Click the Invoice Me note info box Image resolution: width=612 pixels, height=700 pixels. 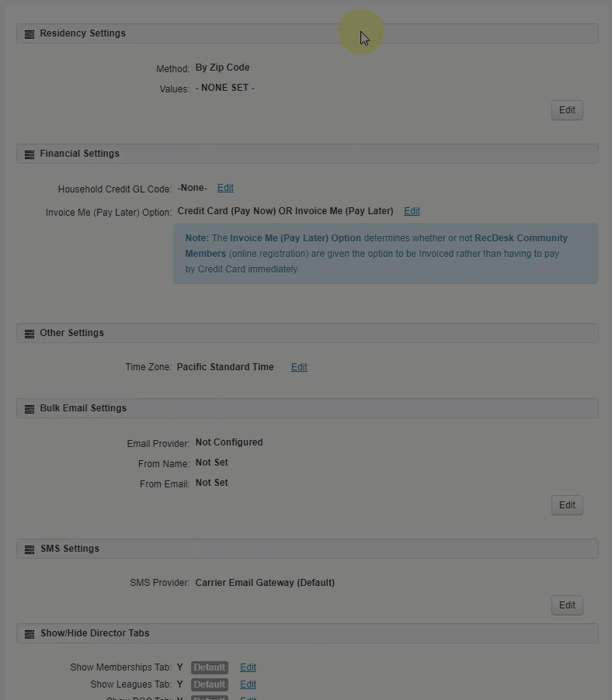(385, 254)
